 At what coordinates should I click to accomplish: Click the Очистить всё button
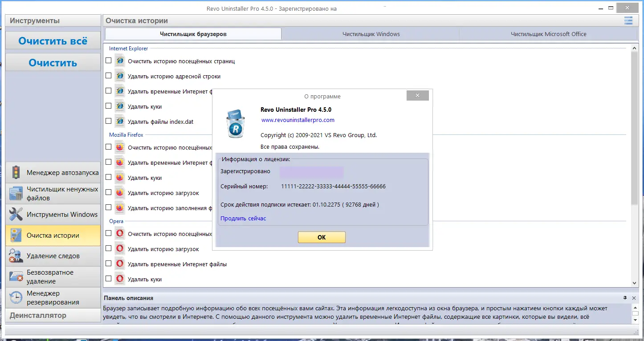pos(53,41)
